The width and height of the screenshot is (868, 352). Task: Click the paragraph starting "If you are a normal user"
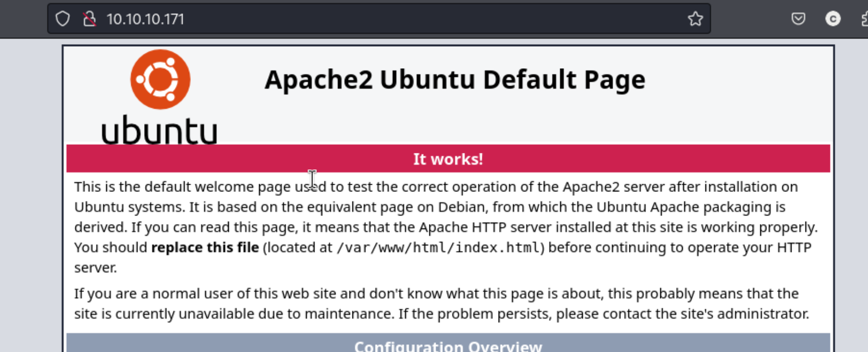pos(442,303)
